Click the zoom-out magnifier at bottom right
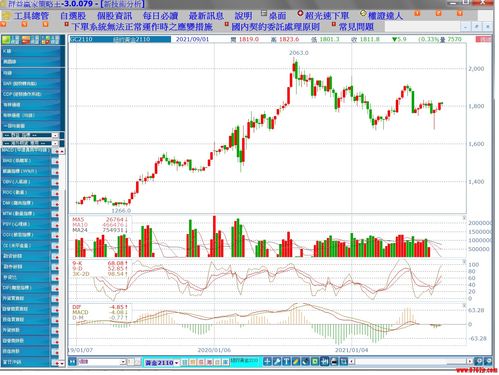 (488, 361)
